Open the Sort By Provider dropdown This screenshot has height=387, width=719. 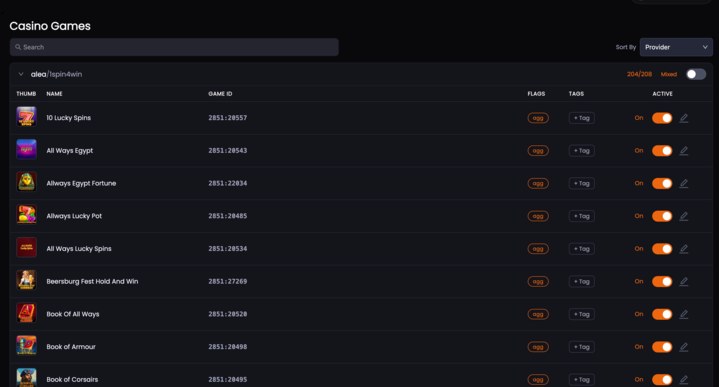click(676, 47)
